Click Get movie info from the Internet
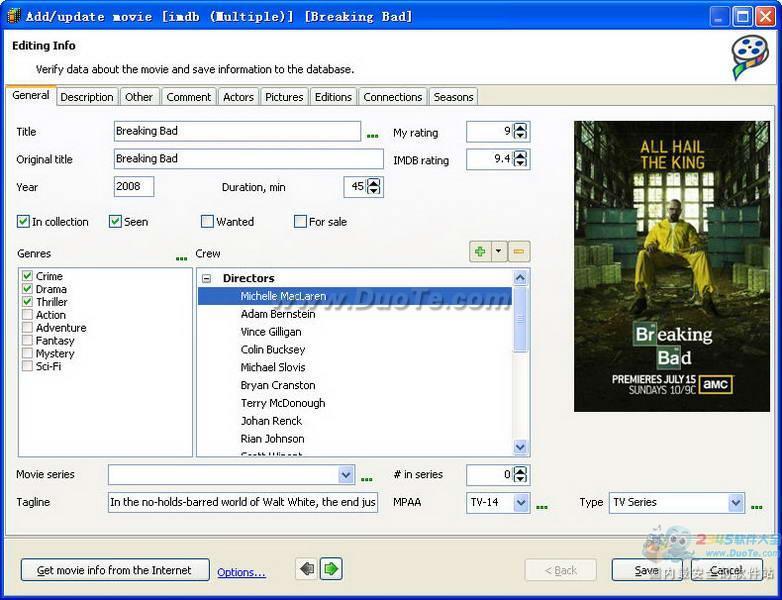Viewport: 782px width, 600px height. coord(115,570)
